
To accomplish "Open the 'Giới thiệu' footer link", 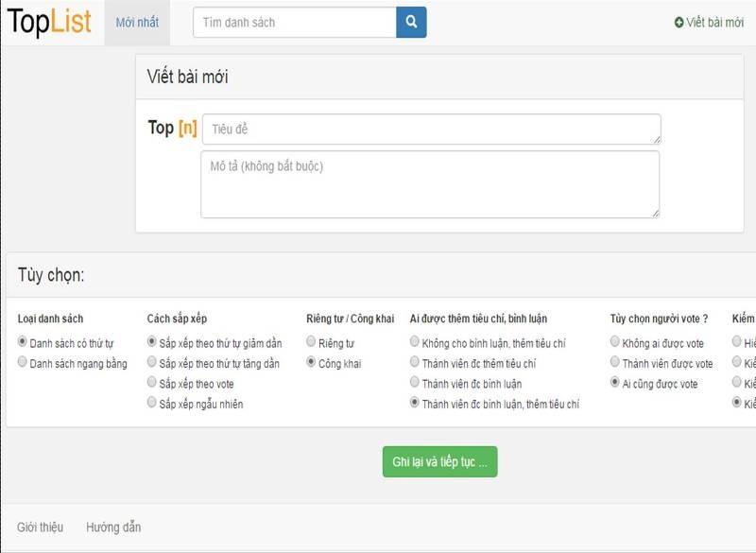I will tap(40, 527).
